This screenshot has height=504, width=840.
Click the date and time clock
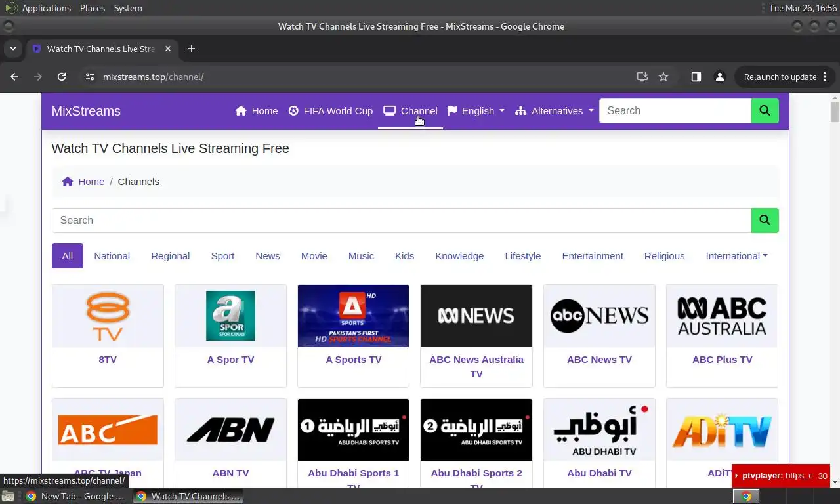click(x=803, y=8)
